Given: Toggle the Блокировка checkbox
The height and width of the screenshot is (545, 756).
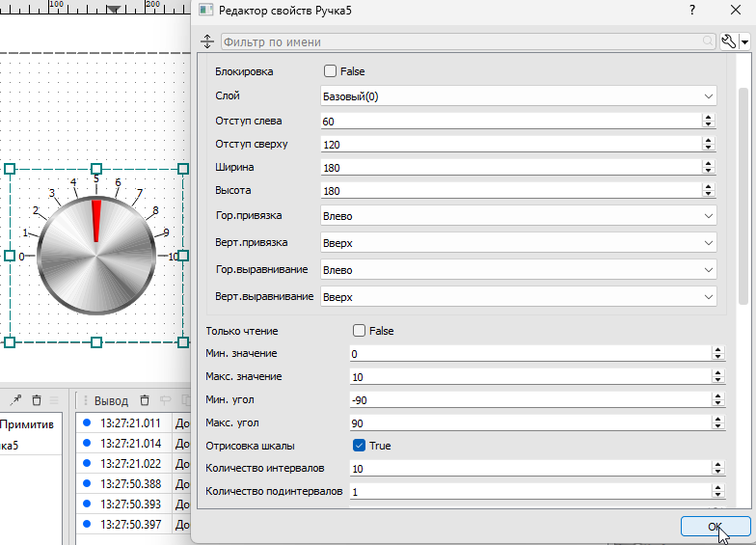Looking at the screenshot, I should click(330, 71).
